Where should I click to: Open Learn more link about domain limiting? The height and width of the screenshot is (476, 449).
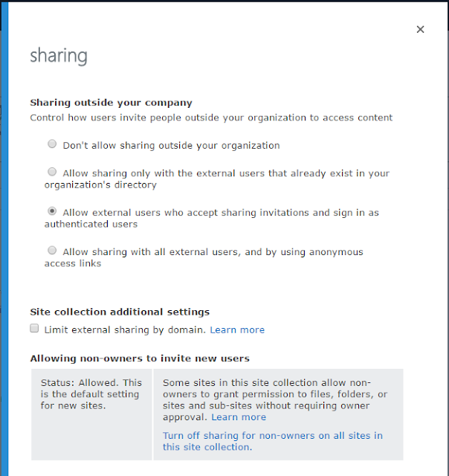237,330
